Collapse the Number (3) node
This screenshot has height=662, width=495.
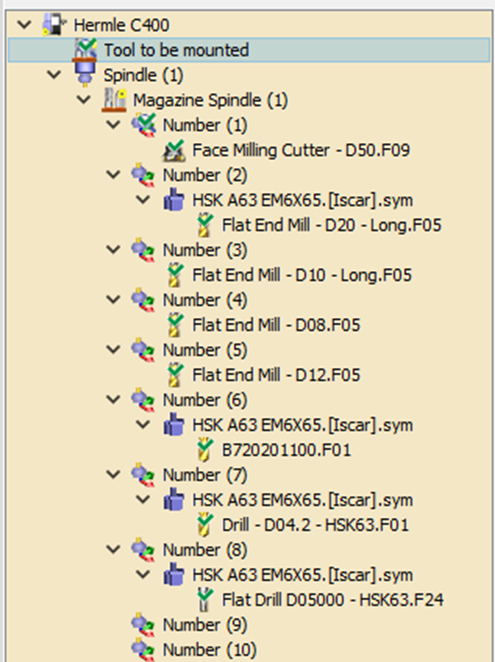tap(113, 250)
